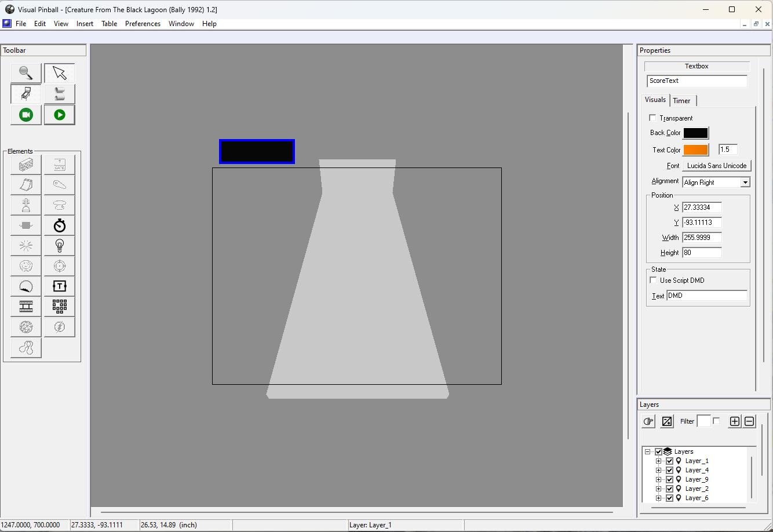This screenshot has width=773, height=532.
Task: Select the Magnify zoom tool
Action: click(25, 73)
